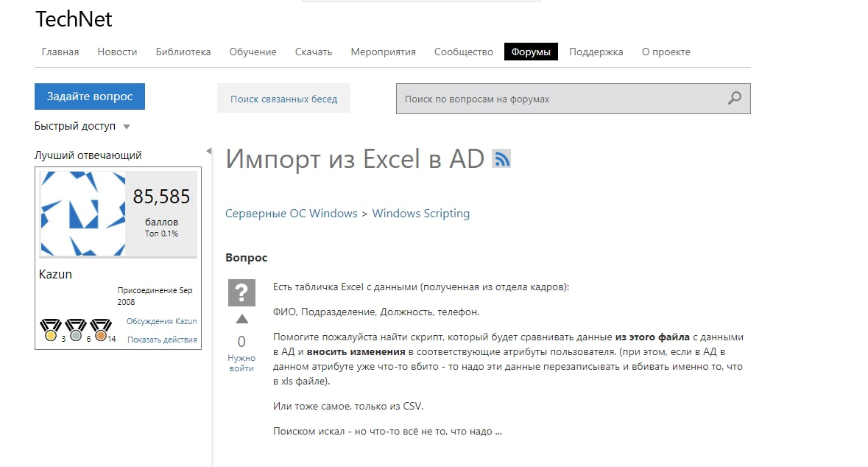Open the Скачать menu item

314,52
